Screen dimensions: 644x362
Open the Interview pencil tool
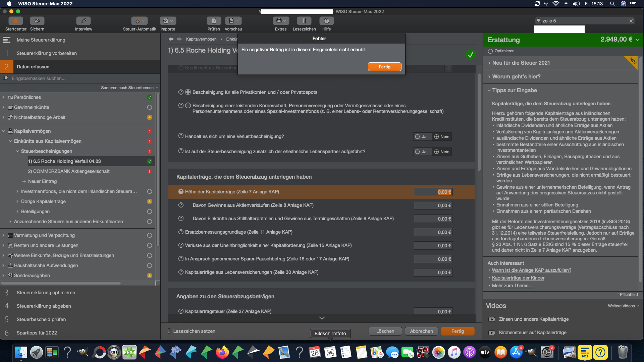(83, 21)
